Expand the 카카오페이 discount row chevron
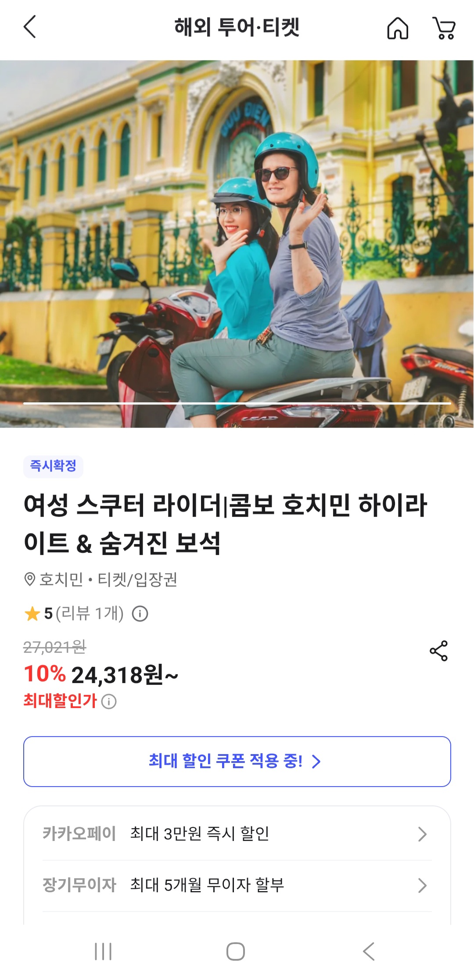The image size is (474, 980). [422, 834]
